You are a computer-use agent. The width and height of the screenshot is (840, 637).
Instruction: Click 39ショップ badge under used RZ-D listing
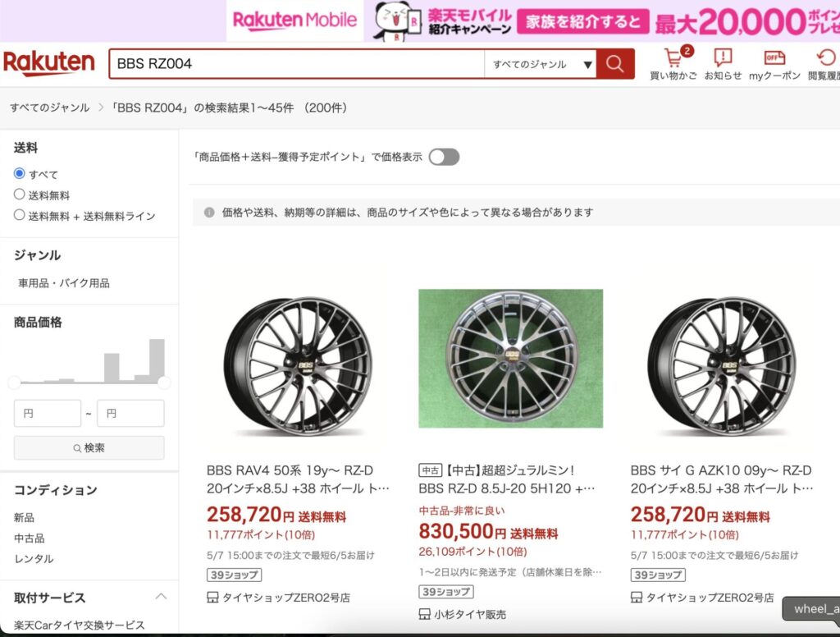pos(445,592)
